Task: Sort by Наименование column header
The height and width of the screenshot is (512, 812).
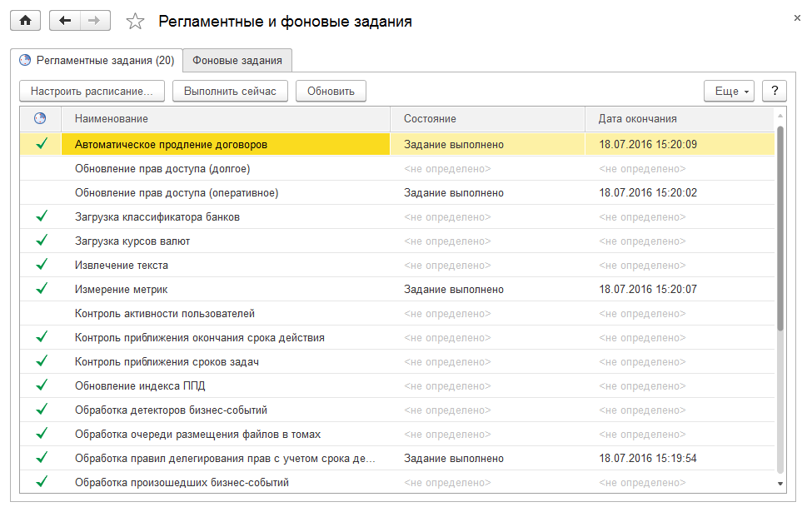Action: click(x=225, y=119)
